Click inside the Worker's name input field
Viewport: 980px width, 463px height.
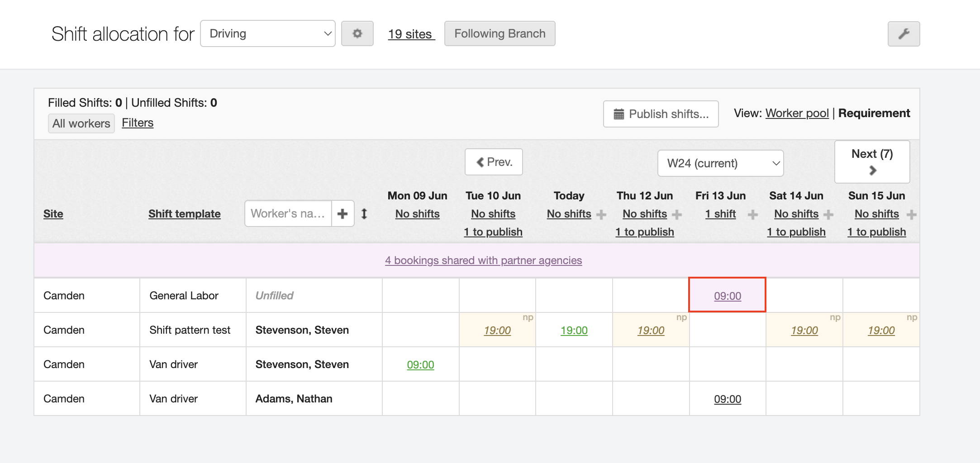tap(288, 213)
